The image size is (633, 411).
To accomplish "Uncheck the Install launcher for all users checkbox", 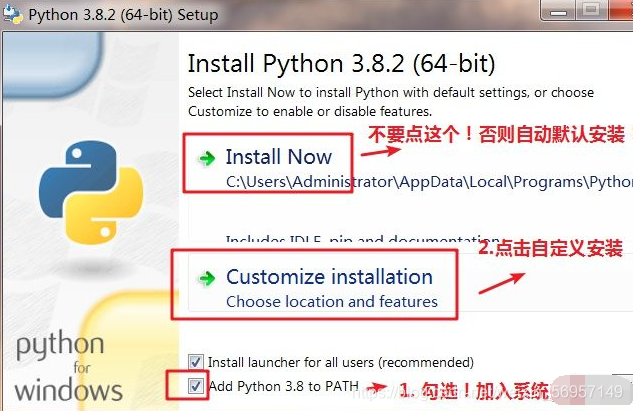I will 196,362.
